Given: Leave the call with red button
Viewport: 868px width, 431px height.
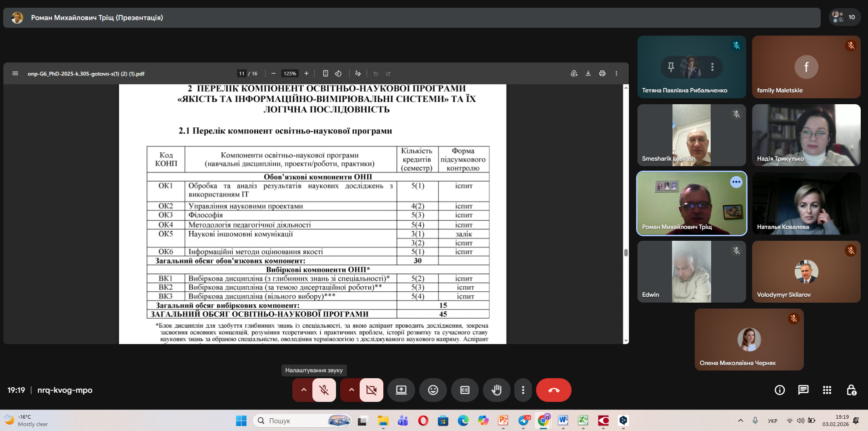Looking at the screenshot, I should [553, 390].
